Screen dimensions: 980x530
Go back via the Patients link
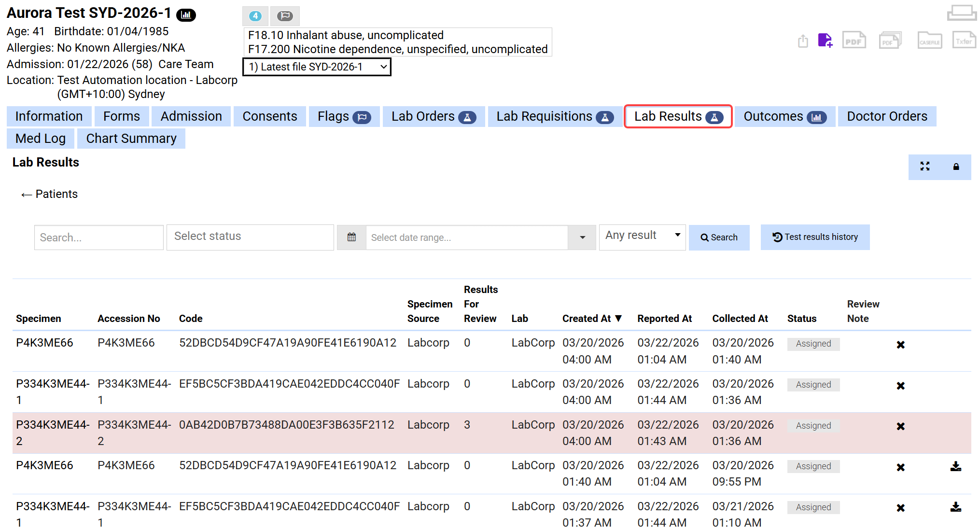pyautogui.click(x=49, y=194)
